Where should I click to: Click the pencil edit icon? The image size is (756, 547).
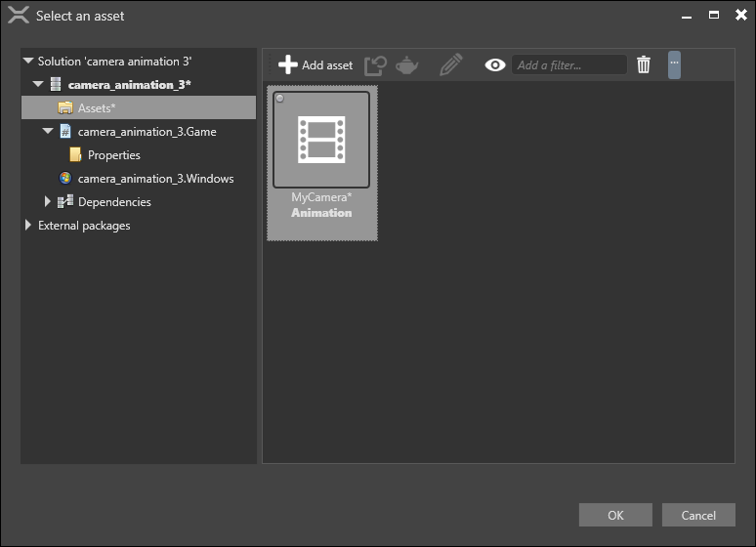point(450,65)
